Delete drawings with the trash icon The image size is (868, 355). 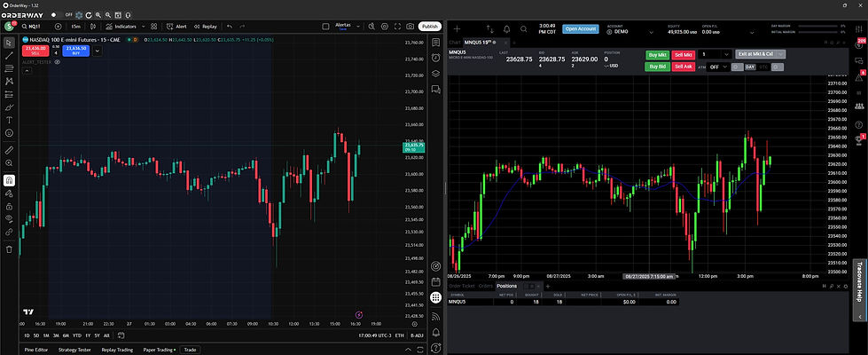point(9,249)
